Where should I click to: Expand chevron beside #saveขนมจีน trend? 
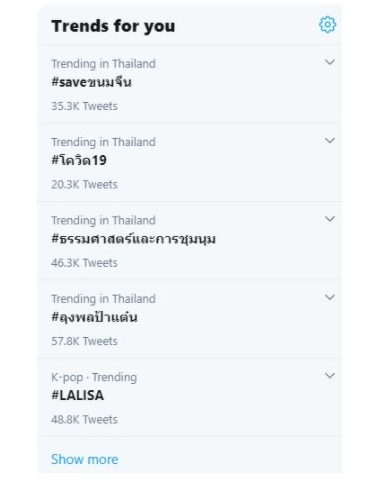(330, 62)
